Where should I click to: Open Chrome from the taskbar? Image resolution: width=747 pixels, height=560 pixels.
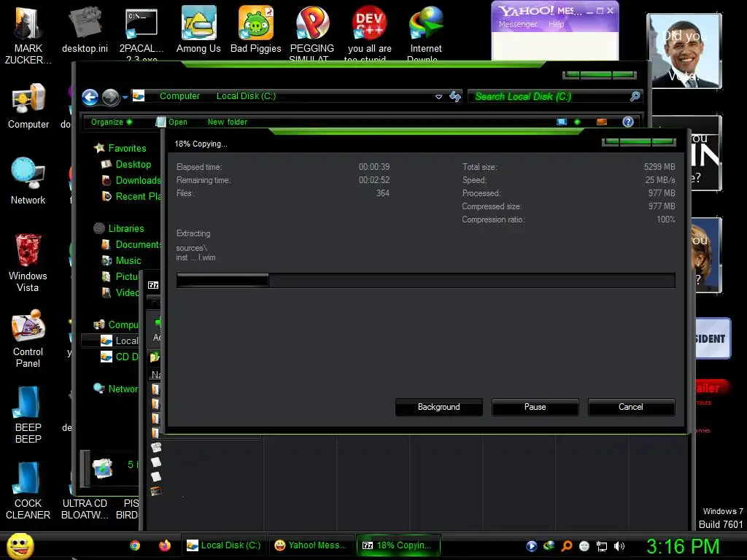[135, 545]
